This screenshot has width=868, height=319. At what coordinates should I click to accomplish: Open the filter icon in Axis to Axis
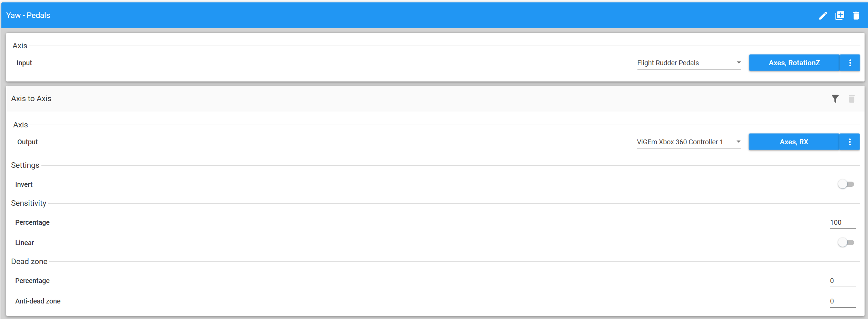pos(835,99)
